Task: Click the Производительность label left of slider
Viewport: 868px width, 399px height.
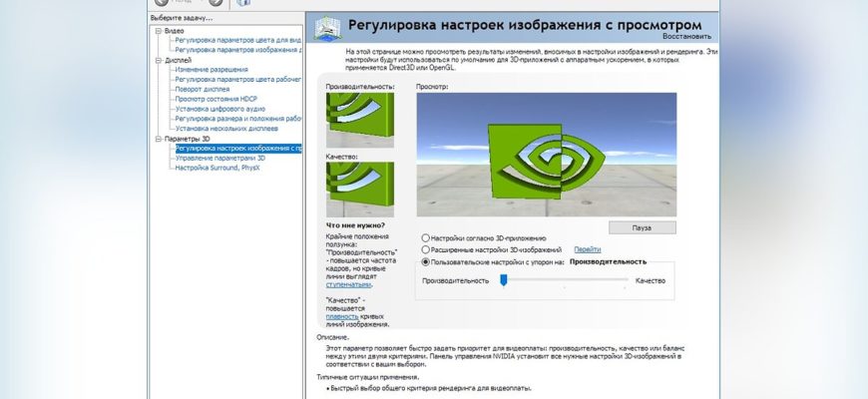Action: [456, 280]
